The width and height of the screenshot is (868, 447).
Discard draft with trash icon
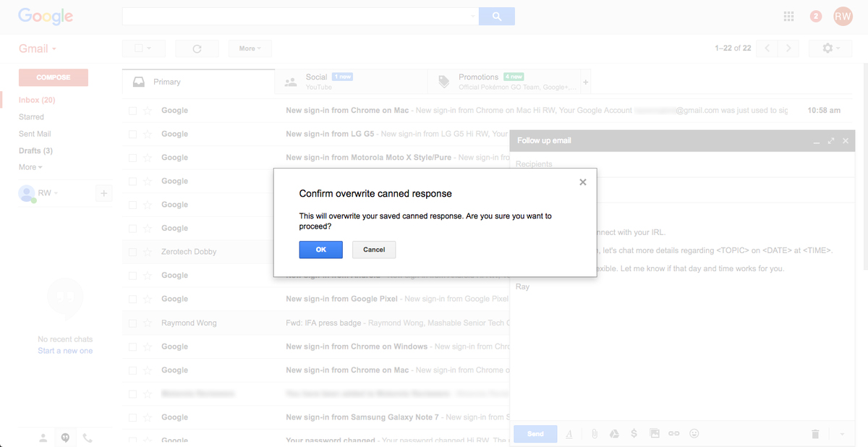coord(815,433)
